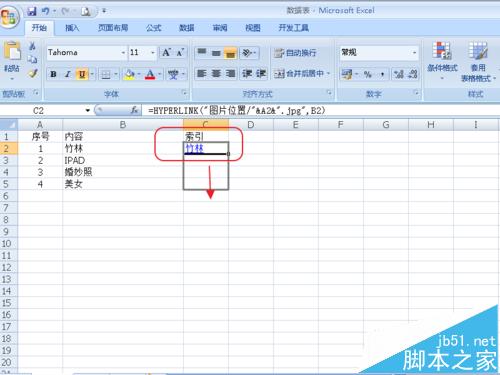Viewport: 500px width, 375px height.
Task: Click the Increase Decimal icon
Action: point(398,74)
